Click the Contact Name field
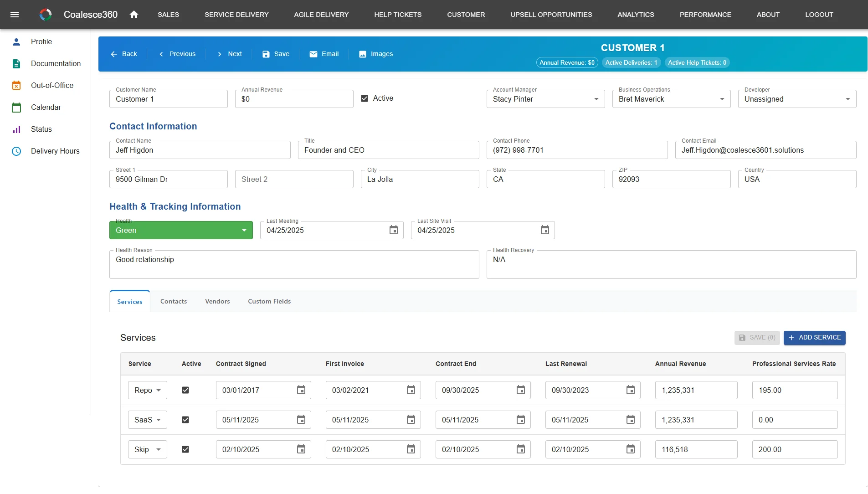Image resolution: width=868 pixels, height=494 pixels. point(200,150)
